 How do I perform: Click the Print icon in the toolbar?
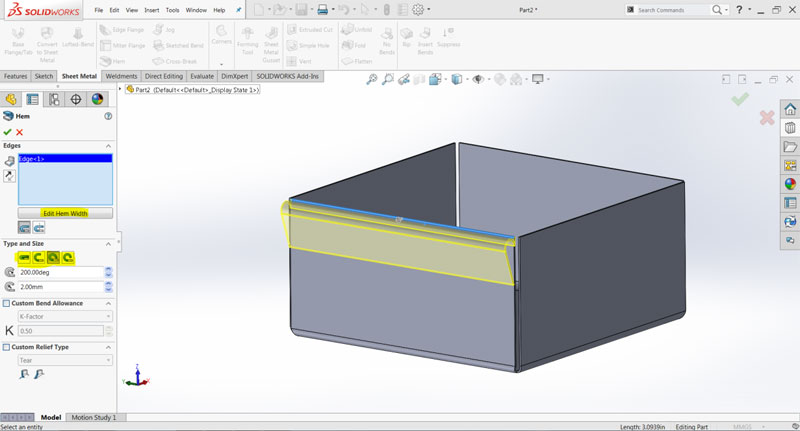[x=322, y=9]
